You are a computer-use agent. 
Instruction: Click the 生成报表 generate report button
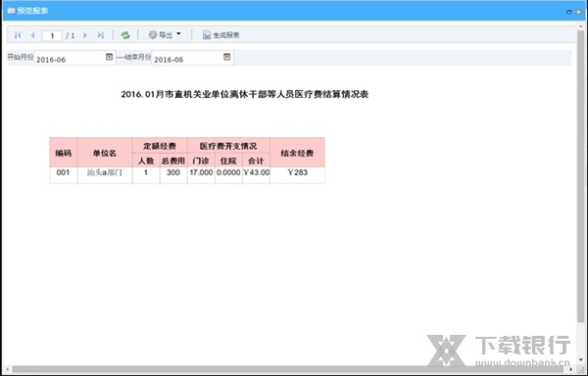coord(220,35)
